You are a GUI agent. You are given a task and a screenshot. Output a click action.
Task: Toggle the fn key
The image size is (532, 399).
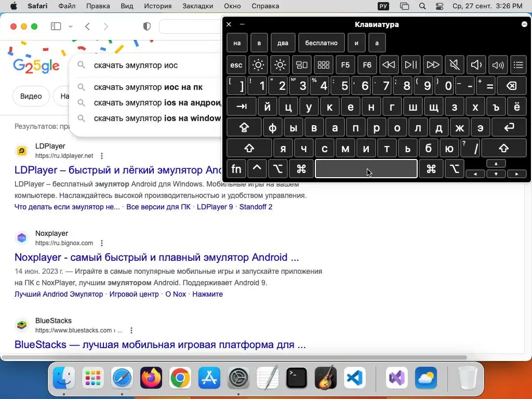(x=236, y=169)
